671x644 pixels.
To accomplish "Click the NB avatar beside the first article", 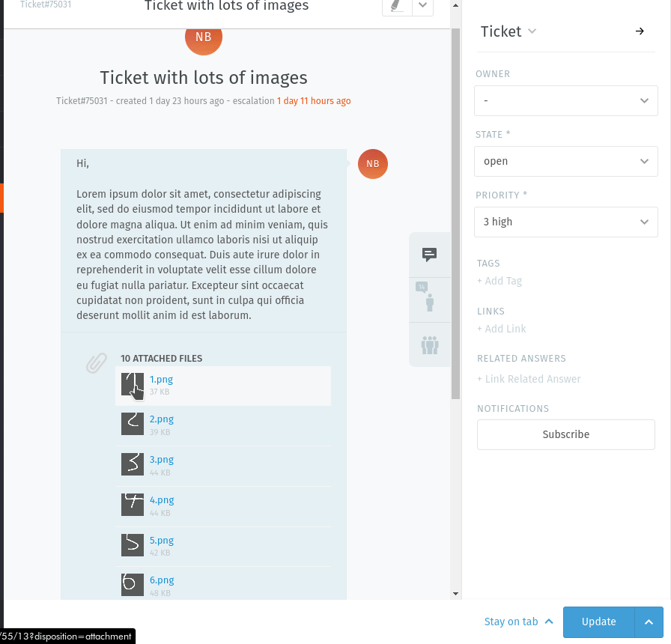I will pyautogui.click(x=372, y=163).
